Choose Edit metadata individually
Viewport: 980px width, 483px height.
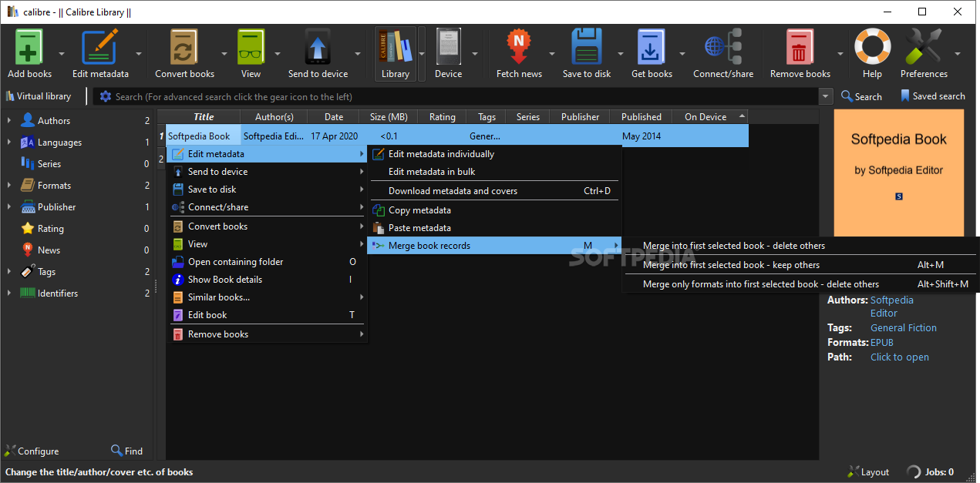pos(494,154)
